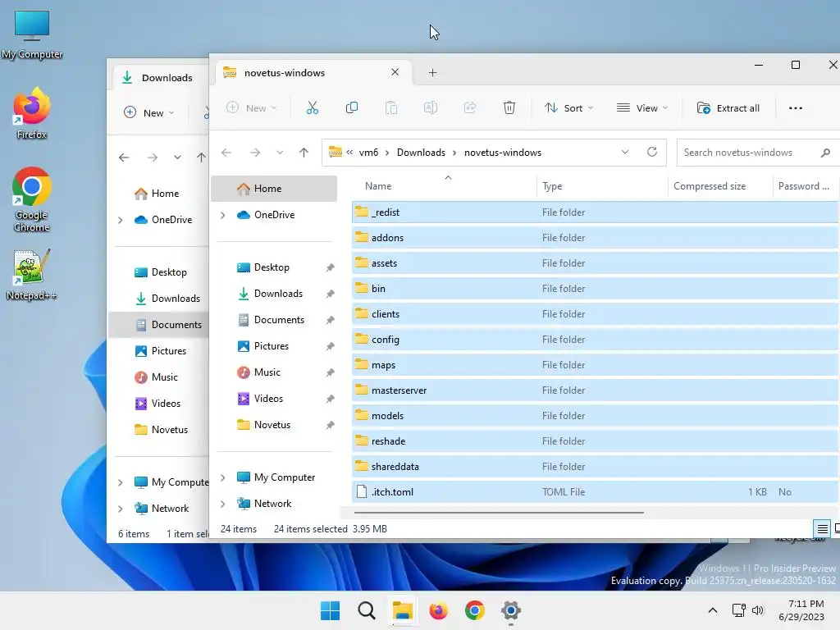Viewport: 840px width, 630px height.
Task: Click the search magnifier in novetus-windows search box
Action: click(x=825, y=153)
